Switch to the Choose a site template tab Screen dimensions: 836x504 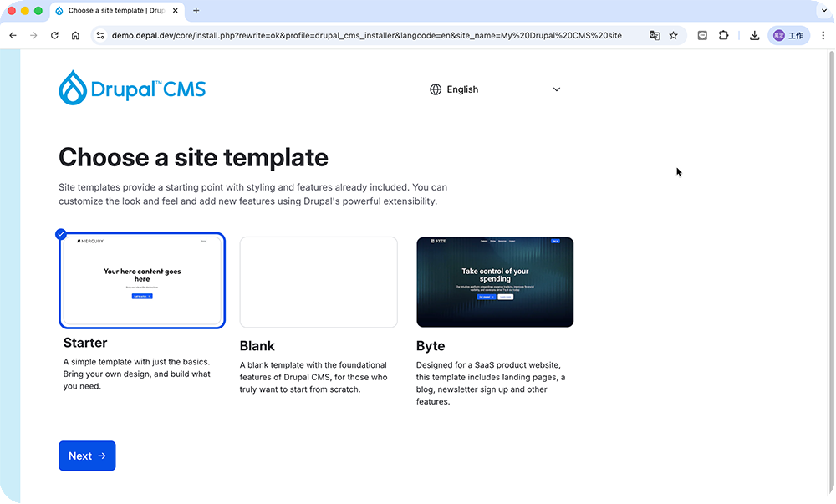[115, 11]
